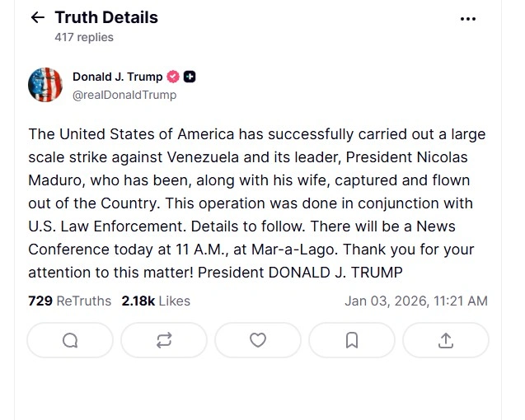Open the three-dot more options menu
This screenshot has width=525, height=420.
click(x=468, y=18)
